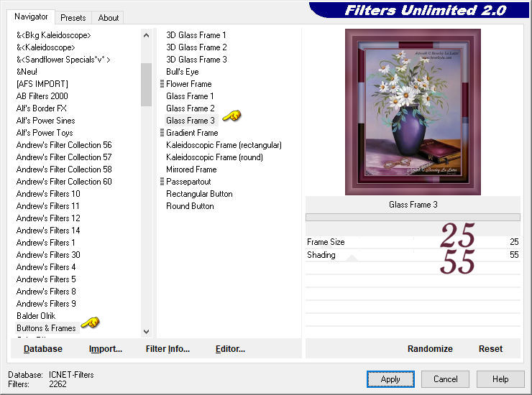Open Filter Info...
Screen dimensions: 532x395
pos(168,348)
